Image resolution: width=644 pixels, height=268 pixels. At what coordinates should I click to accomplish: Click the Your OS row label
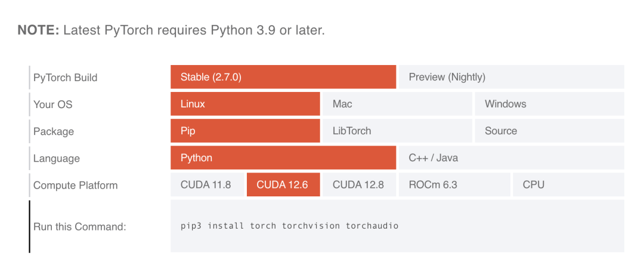(x=53, y=104)
